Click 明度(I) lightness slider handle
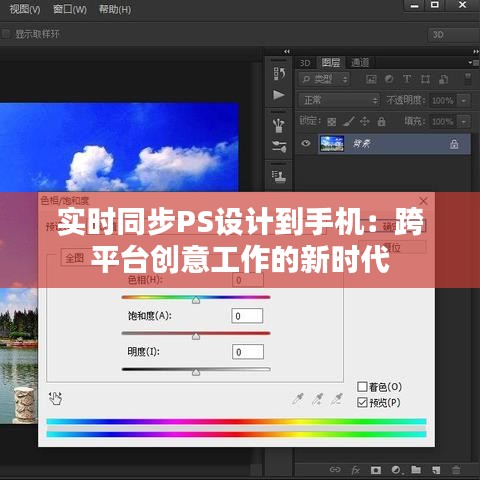This screenshot has width=480, height=480. [196, 372]
